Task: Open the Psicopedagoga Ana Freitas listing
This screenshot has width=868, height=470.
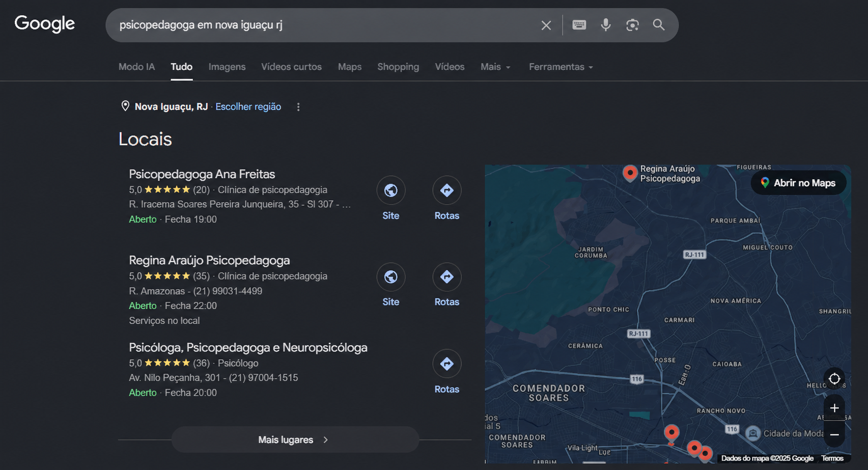Action: pyautogui.click(x=202, y=174)
